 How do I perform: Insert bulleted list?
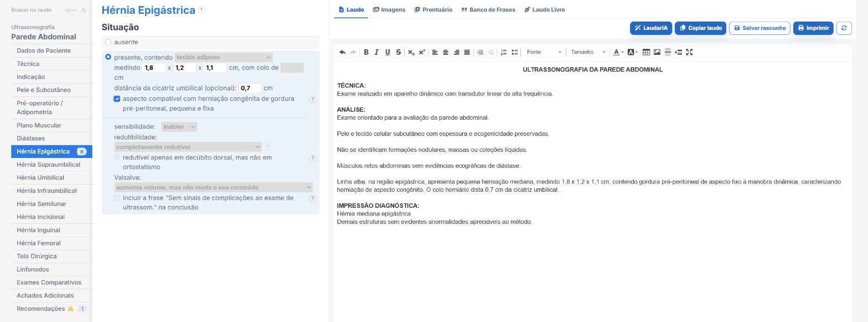(515, 52)
